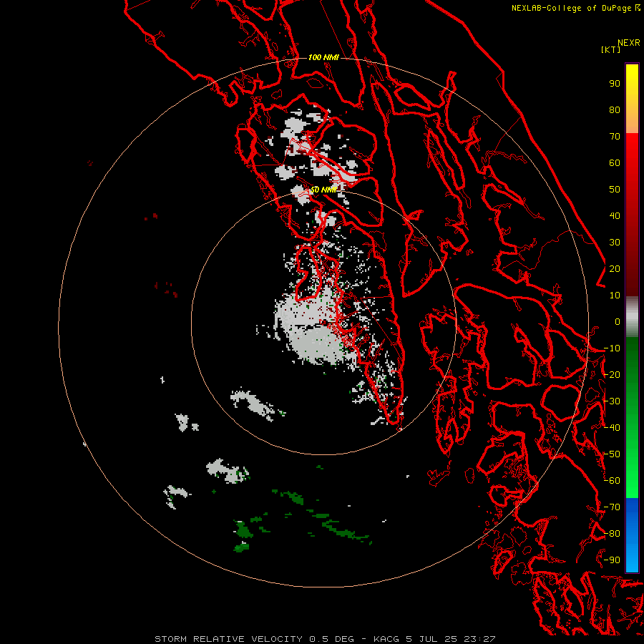Image resolution: width=644 pixels, height=644 pixels.
Task: Click the 30 value on velocity scale
Action: (615, 243)
